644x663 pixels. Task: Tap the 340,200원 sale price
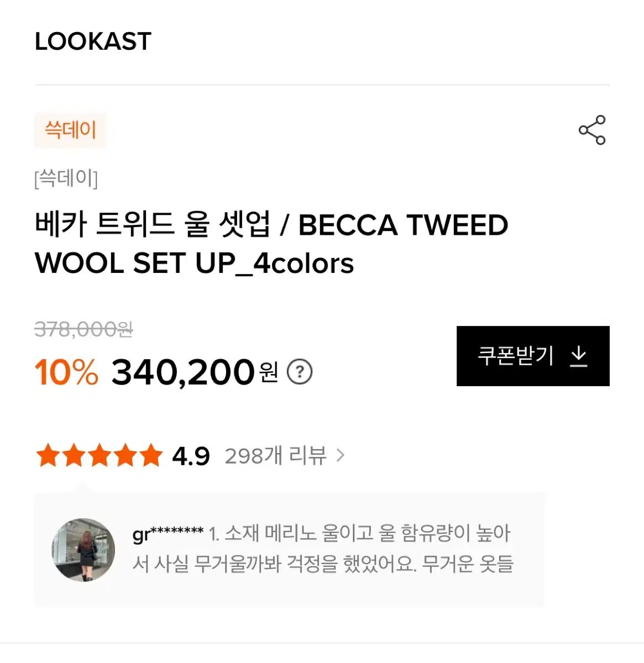pyautogui.click(x=193, y=372)
